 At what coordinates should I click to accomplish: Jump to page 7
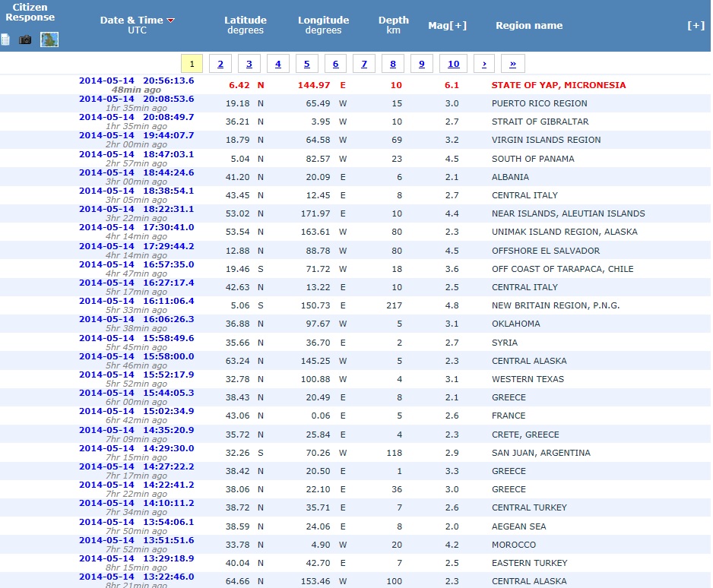(x=364, y=64)
